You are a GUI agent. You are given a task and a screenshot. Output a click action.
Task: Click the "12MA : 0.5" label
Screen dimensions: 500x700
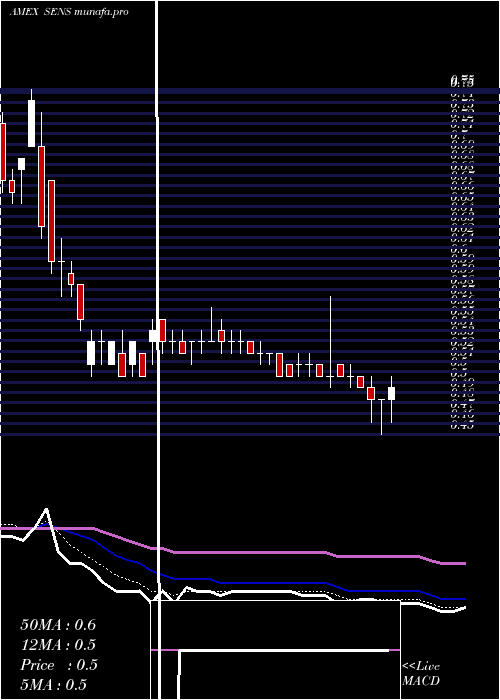click(58, 645)
